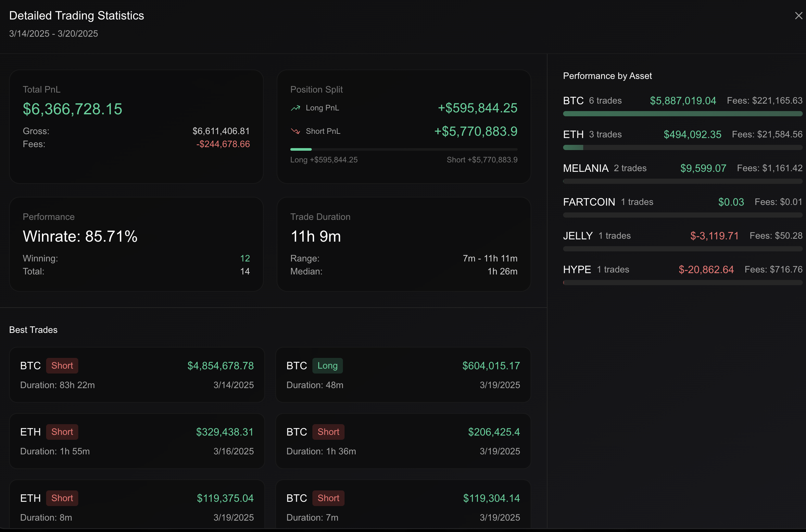Select the MELANIA asset row
The image size is (806, 532).
tap(586, 168)
